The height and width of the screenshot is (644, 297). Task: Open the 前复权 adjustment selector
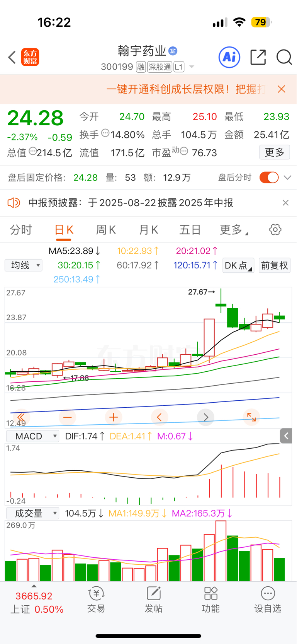[x=275, y=265]
